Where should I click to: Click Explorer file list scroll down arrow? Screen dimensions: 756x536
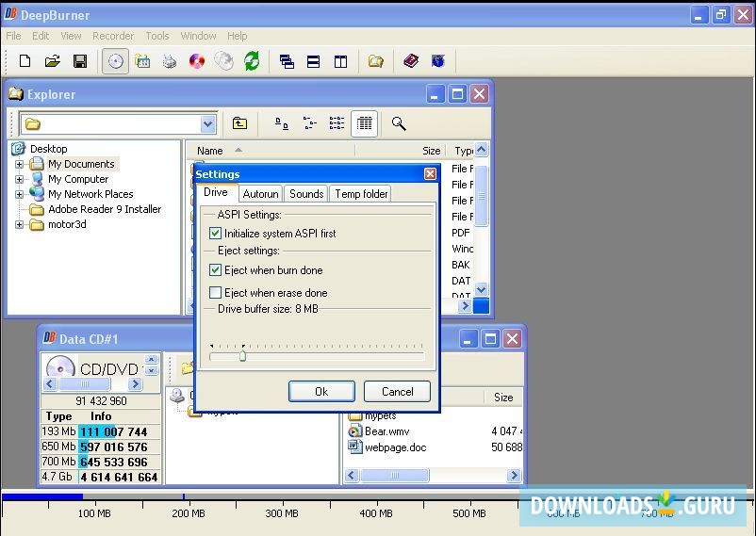[481, 290]
